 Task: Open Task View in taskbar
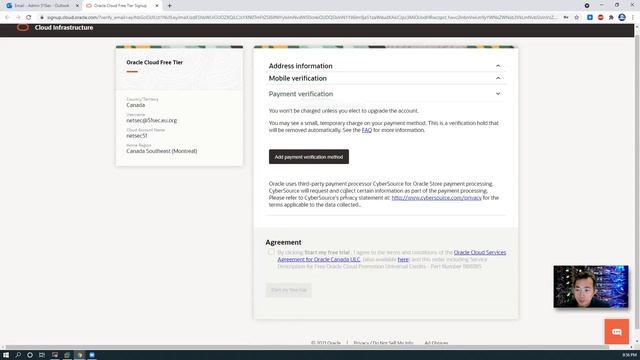(42, 355)
